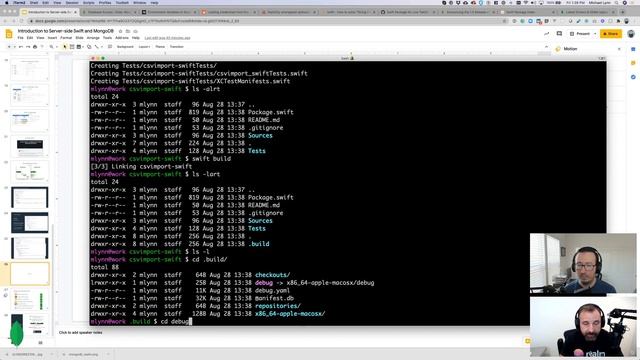Image resolution: width=640 pixels, height=360 pixels.
Task: Click the Present button
Action: point(580,34)
